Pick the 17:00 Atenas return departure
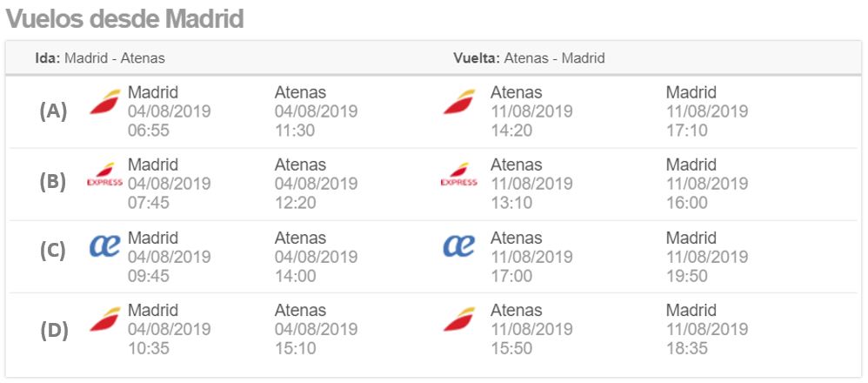This screenshot has height=383, width=868. [x=511, y=275]
